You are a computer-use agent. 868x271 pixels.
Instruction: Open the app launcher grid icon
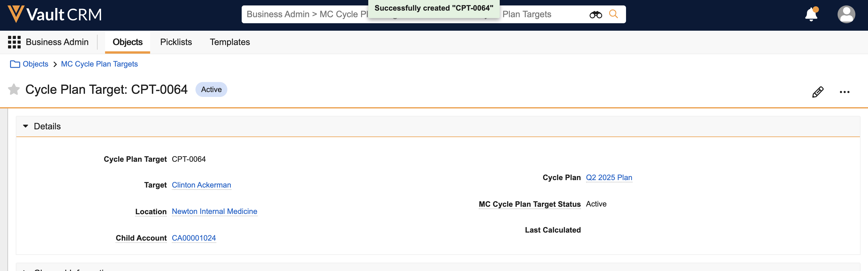click(x=14, y=42)
